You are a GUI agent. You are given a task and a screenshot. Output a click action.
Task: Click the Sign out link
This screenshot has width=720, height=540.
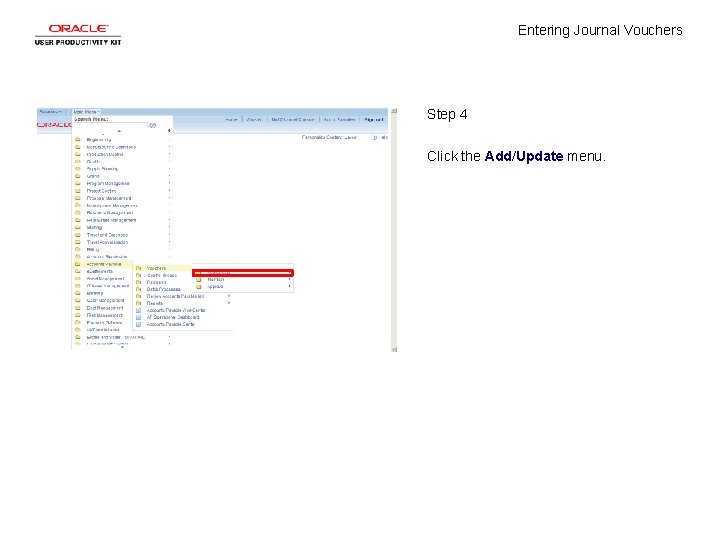pos(373,120)
